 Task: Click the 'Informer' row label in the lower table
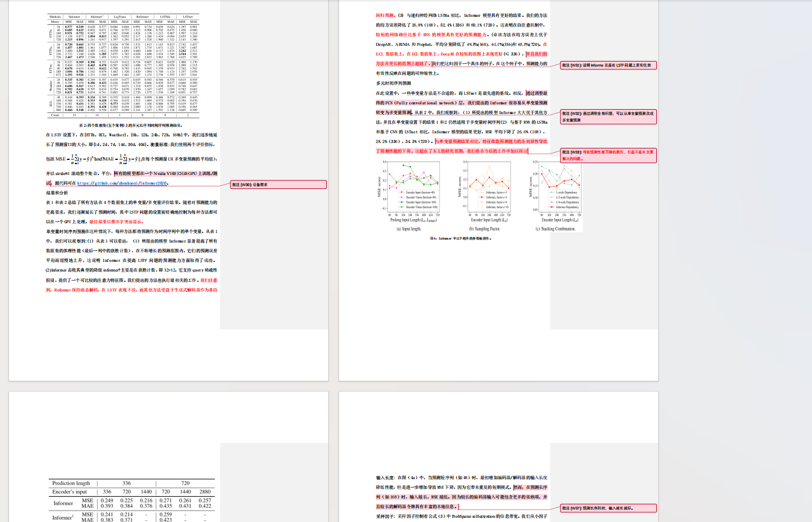point(63,503)
